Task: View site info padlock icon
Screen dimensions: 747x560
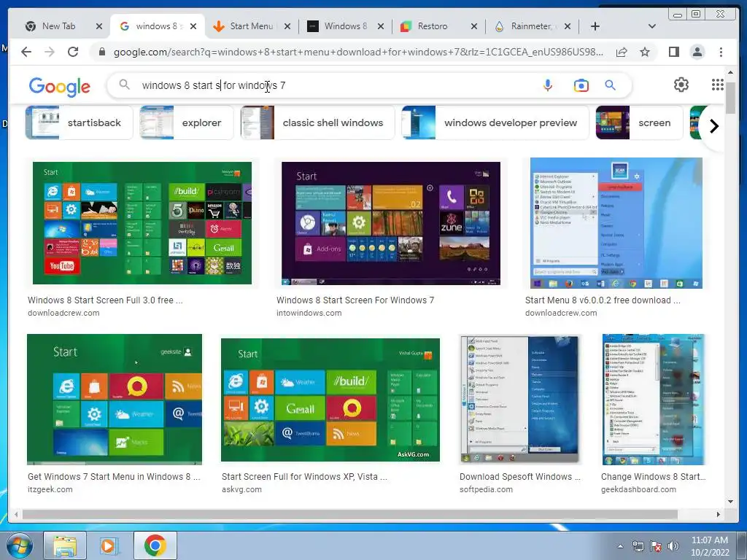Action: tap(101, 52)
